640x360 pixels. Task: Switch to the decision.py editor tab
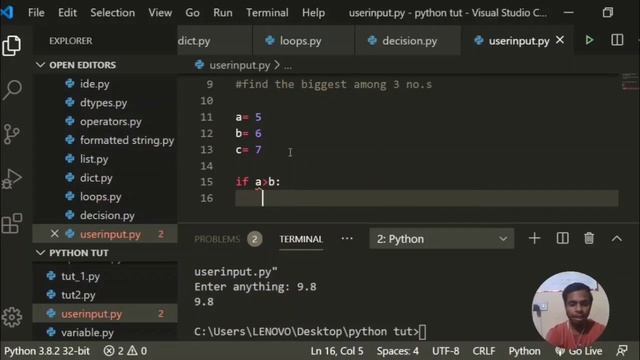[x=408, y=40]
